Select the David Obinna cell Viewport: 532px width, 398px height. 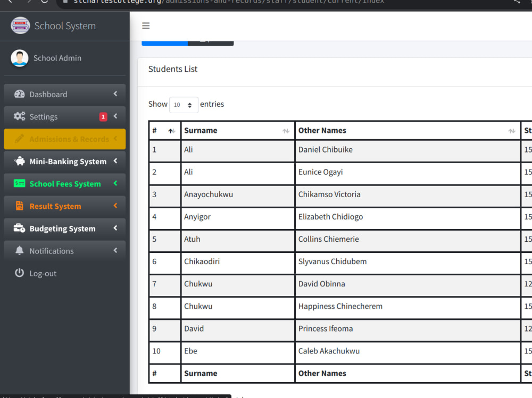coord(408,284)
